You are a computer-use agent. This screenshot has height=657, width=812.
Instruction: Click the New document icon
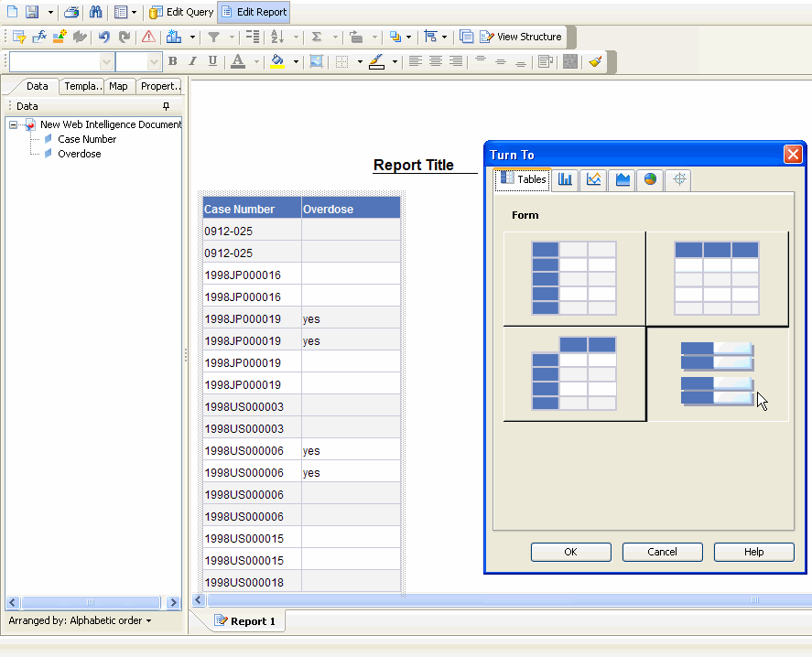(13, 11)
